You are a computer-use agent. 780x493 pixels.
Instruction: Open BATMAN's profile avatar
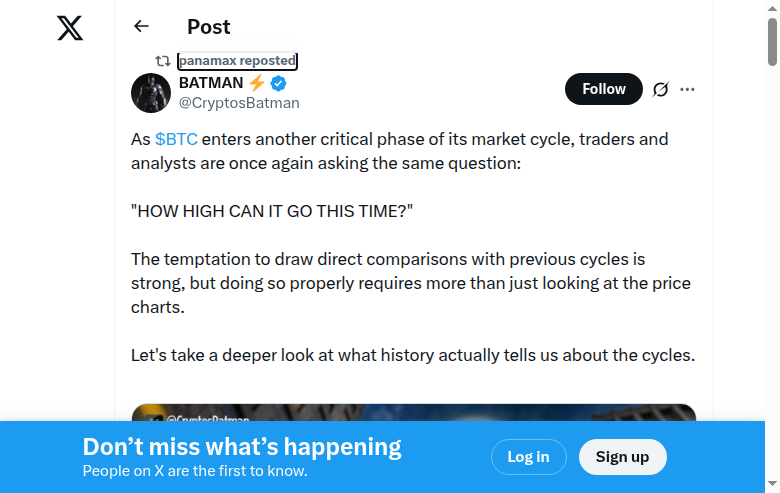click(151, 93)
